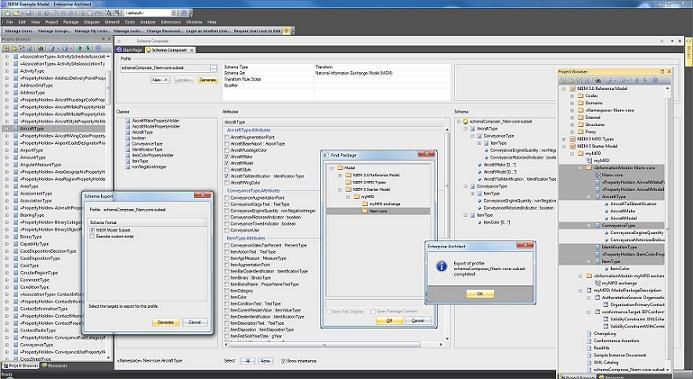Screen dimensions: 693x379
Task: Click the ItemType class icon in Classes list
Action: pyautogui.click(x=128, y=161)
